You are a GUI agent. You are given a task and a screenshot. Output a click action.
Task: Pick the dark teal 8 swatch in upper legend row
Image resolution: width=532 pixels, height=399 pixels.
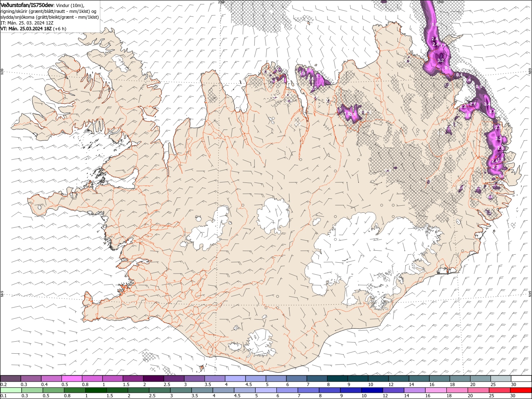pyautogui.click(x=337, y=379)
